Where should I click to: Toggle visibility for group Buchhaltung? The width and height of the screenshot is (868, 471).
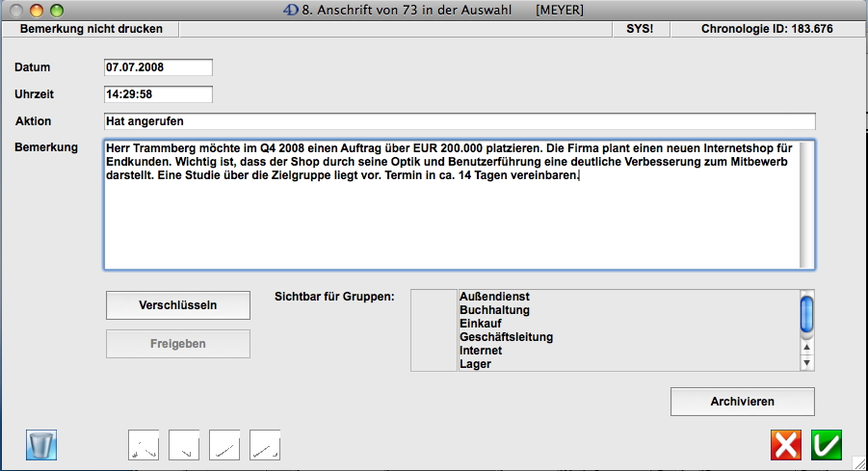434,311
